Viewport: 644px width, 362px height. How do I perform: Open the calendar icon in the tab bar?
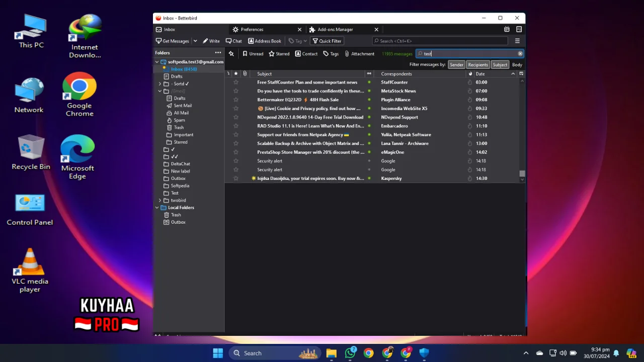[507, 29]
